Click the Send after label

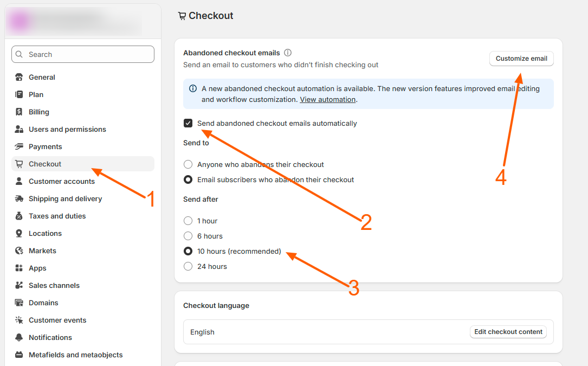(201, 200)
